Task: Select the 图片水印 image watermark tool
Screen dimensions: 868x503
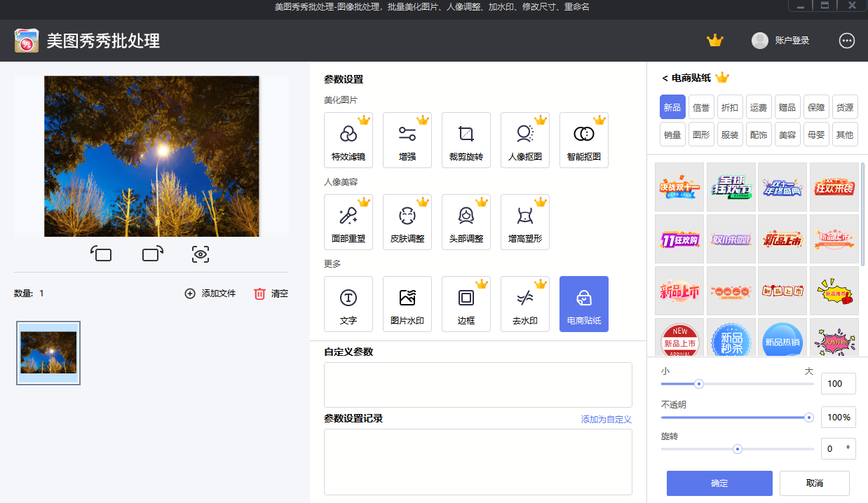Action: pos(407,304)
